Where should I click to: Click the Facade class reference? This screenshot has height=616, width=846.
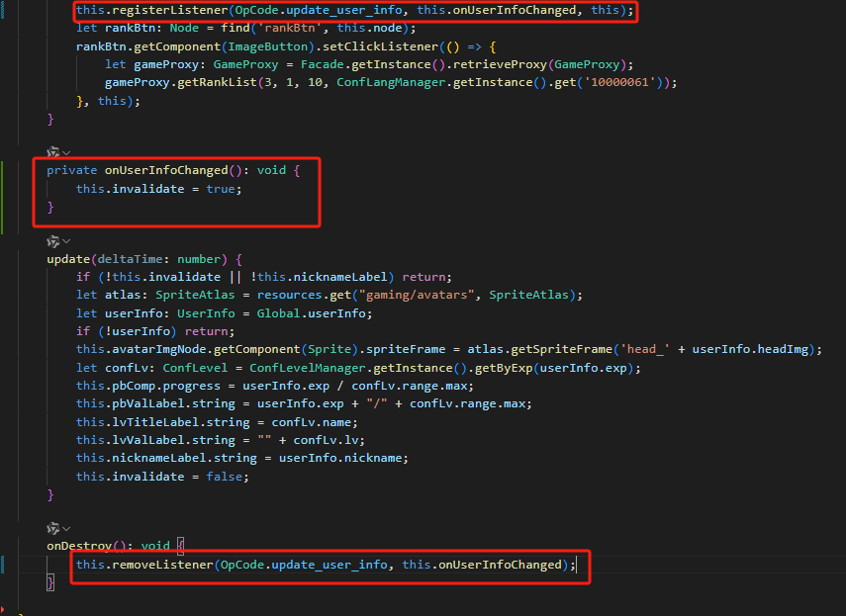pyautogui.click(x=323, y=64)
